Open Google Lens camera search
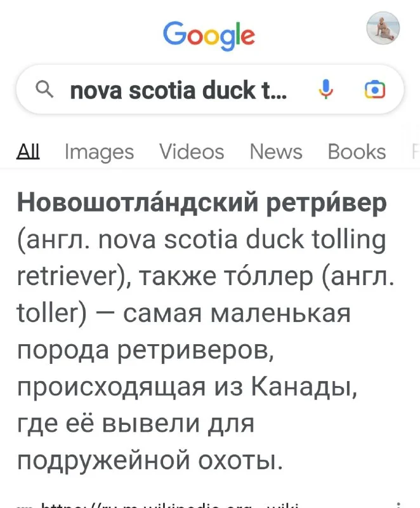420x508 pixels. (375, 90)
